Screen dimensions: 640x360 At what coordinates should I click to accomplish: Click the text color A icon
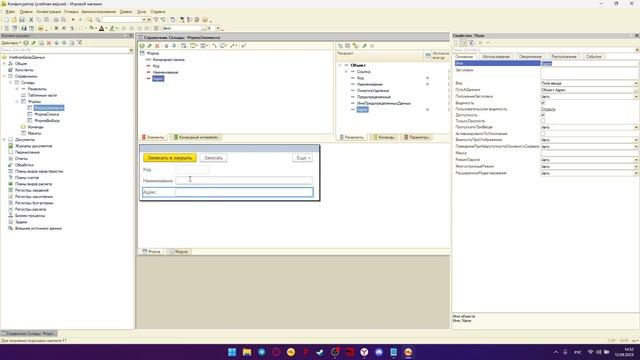[x=102, y=28]
